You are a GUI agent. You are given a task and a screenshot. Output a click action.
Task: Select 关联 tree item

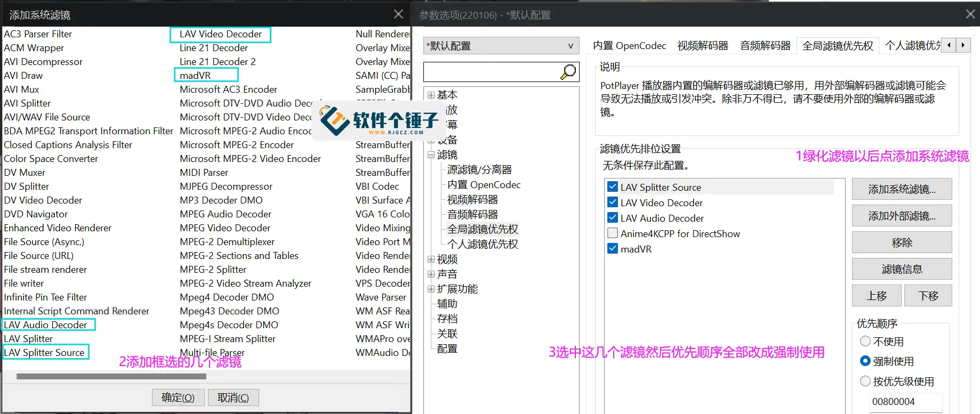(447, 334)
